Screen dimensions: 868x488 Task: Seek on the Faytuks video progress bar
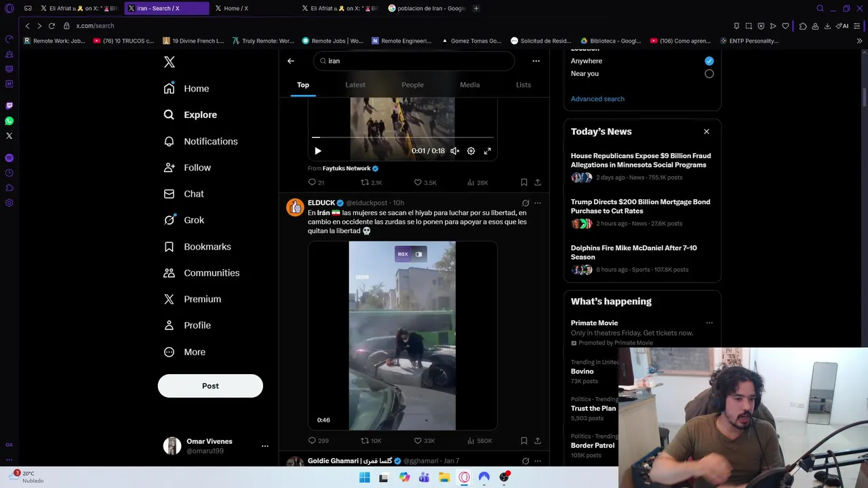(403, 138)
